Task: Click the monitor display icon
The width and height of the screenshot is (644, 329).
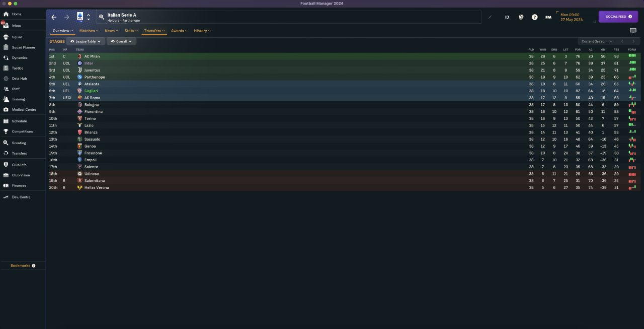Action: point(633,31)
